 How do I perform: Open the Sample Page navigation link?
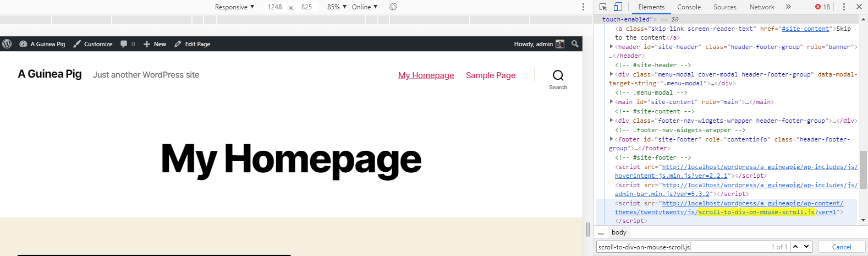point(491,75)
